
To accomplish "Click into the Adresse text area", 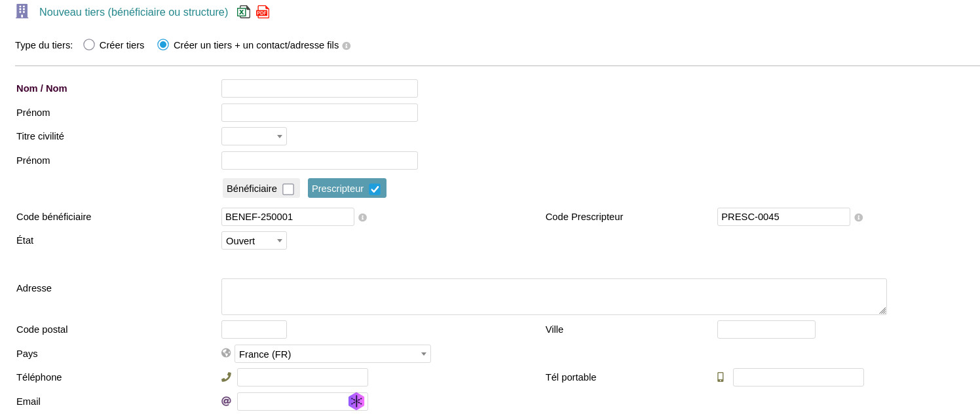I will [x=554, y=297].
